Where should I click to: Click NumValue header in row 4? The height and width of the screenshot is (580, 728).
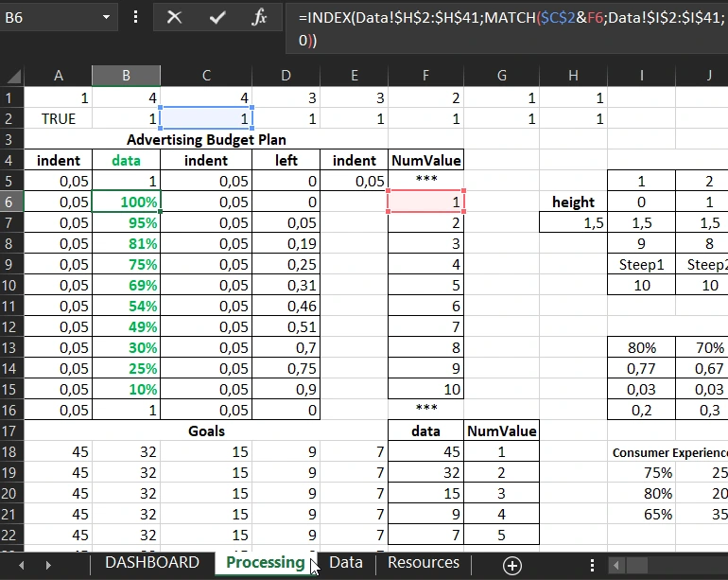pos(425,160)
